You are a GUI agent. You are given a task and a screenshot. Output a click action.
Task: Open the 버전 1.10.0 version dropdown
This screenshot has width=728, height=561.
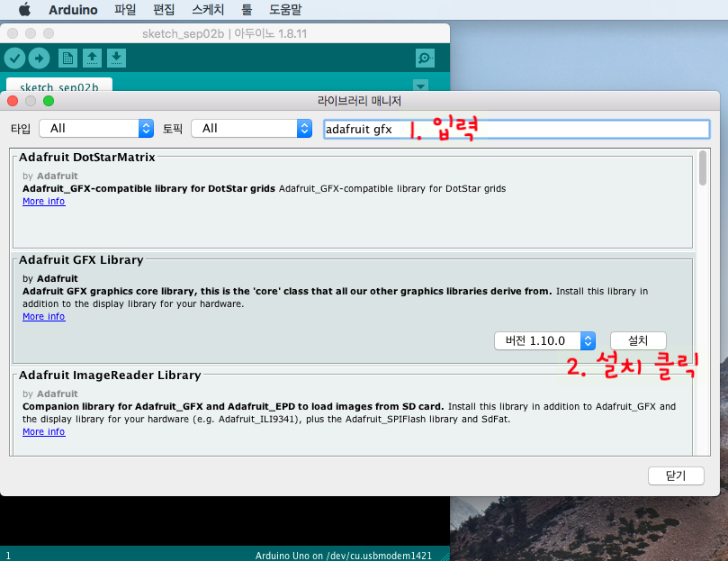point(545,340)
